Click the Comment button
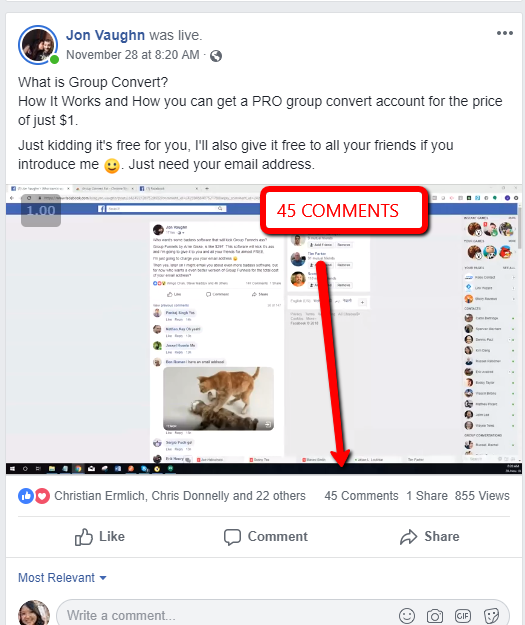 265,537
